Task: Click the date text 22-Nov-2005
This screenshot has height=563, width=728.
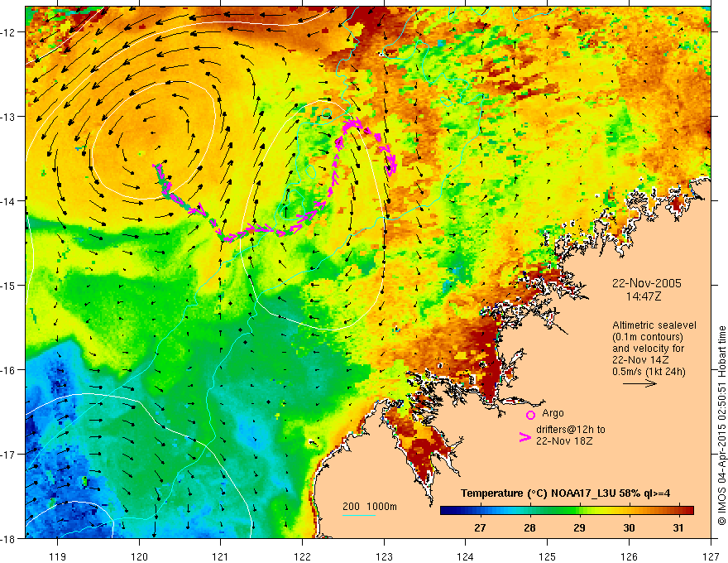Action: point(647,283)
